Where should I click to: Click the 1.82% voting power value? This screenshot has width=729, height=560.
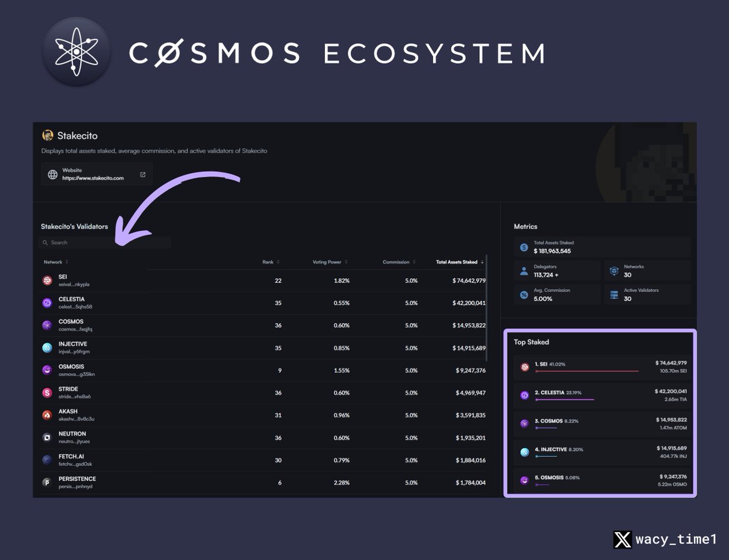pos(342,280)
